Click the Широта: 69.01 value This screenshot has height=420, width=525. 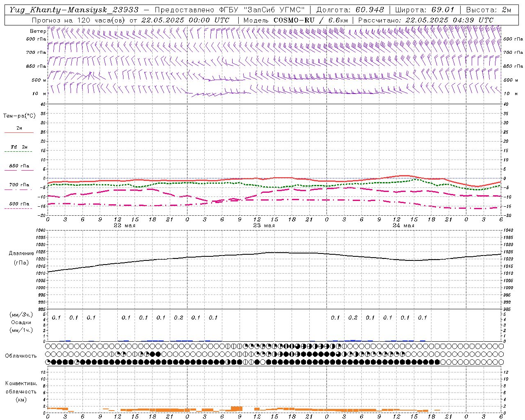click(x=425, y=10)
